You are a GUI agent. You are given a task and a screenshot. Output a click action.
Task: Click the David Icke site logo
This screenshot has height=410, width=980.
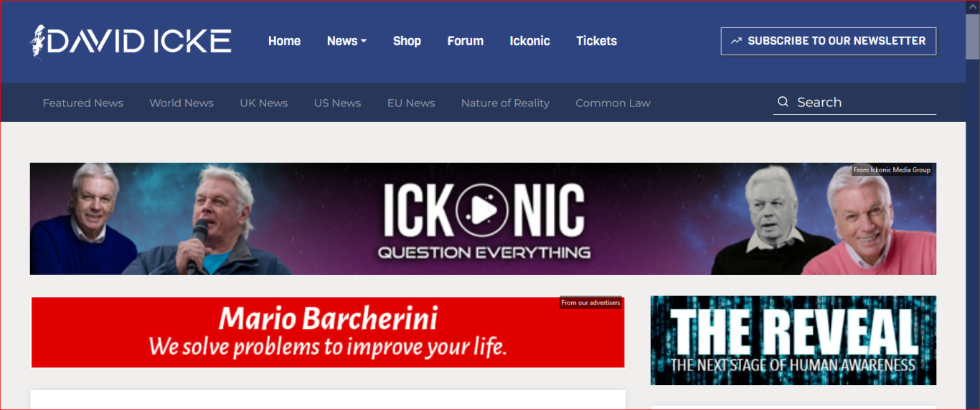[x=131, y=42]
